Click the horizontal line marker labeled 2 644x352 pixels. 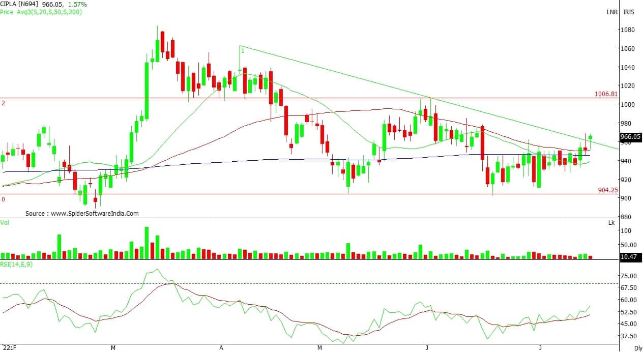(x=3, y=103)
